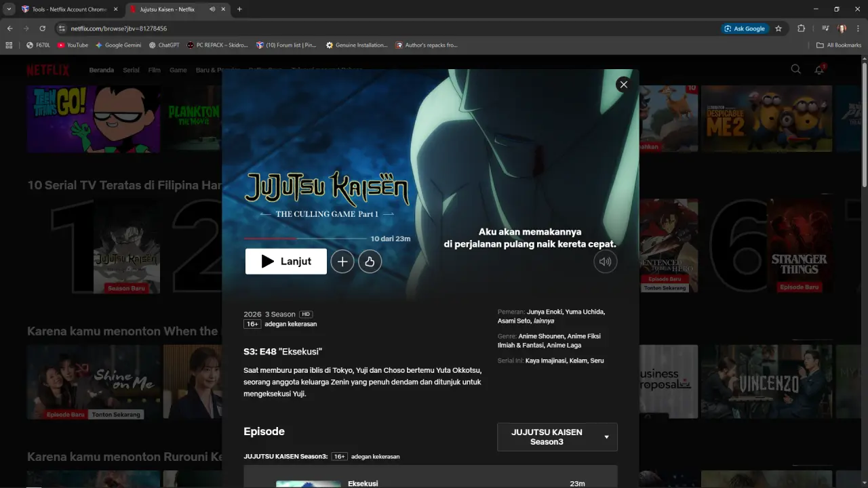Go forward in browser
Image resolution: width=868 pixels, height=488 pixels.
click(26, 28)
